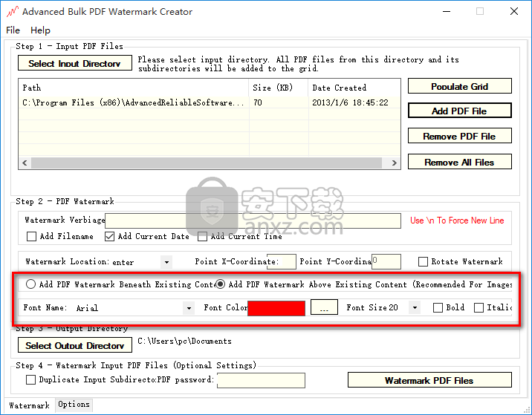Click the red Font Color swatch
532x415 pixels.
276,308
